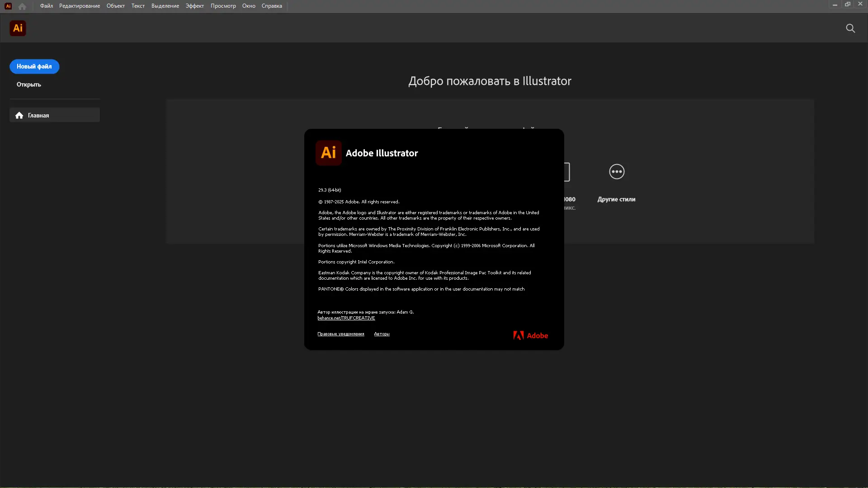Click the Adobe logo in About dialog

530,335
